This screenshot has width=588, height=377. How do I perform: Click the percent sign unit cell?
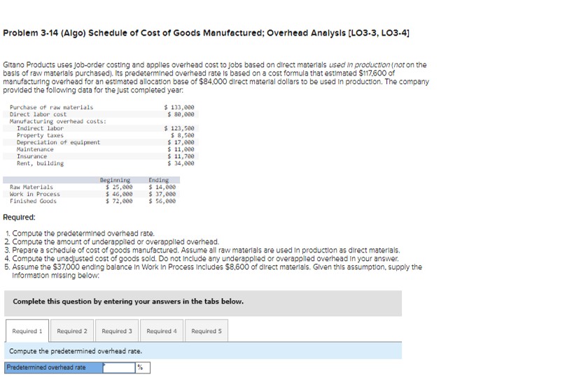click(143, 368)
